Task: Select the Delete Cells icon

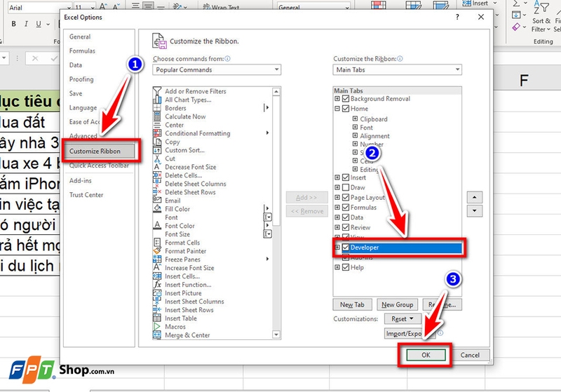Action: (157, 175)
